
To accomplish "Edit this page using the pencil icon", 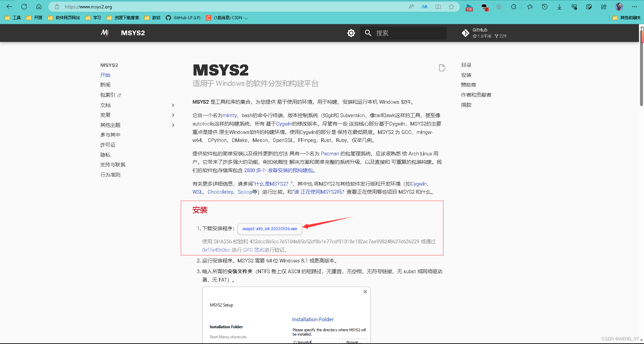I will pos(442,68).
